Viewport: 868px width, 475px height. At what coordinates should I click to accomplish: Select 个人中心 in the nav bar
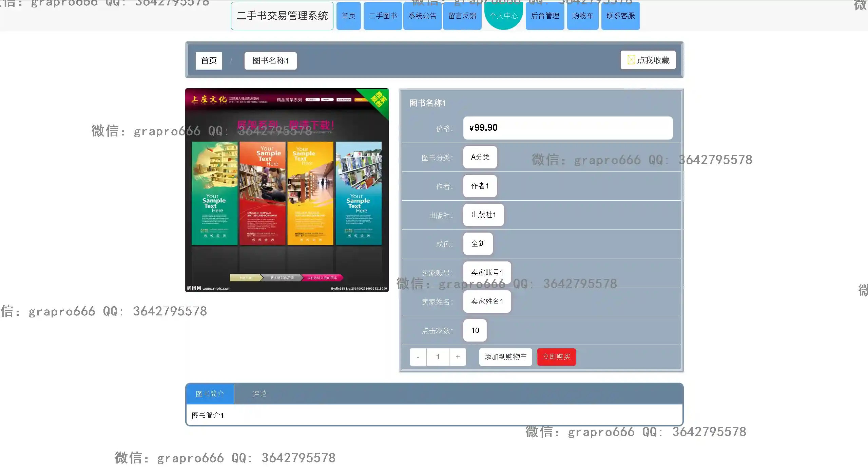point(503,16)
